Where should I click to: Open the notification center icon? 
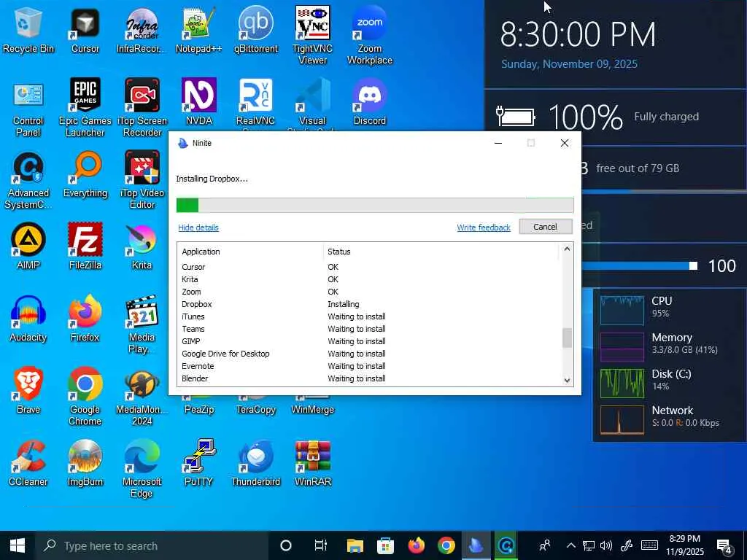(725, 546)
